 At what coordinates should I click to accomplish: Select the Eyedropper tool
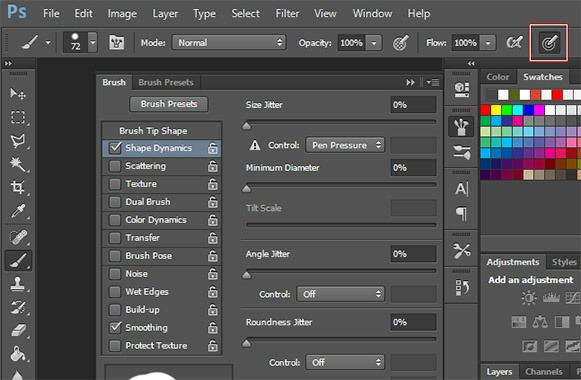pos(17,211)
